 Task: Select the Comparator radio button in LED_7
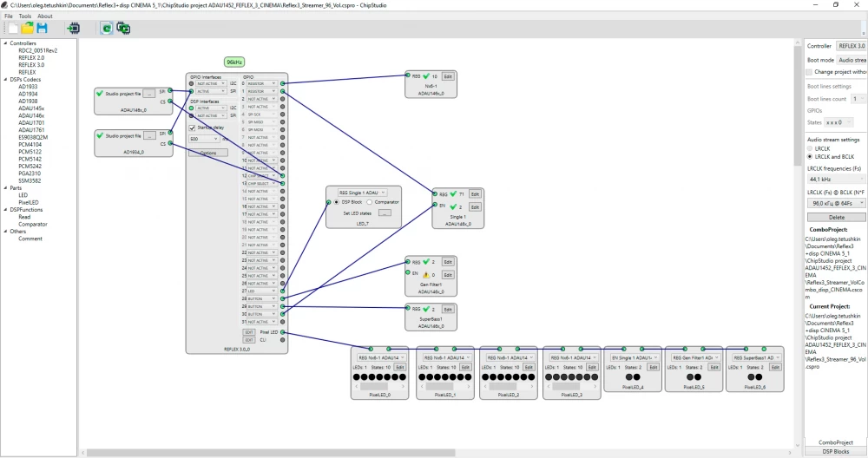(x=370, y=202)
